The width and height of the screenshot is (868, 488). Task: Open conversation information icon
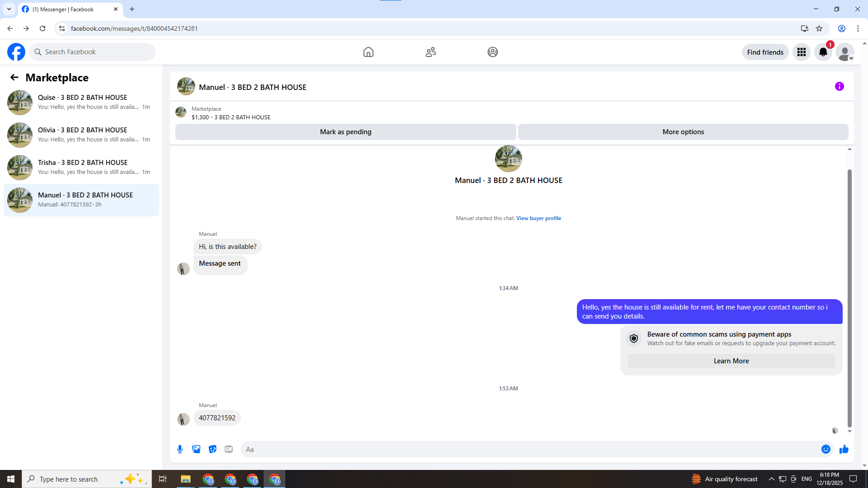pyautogui.click(x=840, y=86)
